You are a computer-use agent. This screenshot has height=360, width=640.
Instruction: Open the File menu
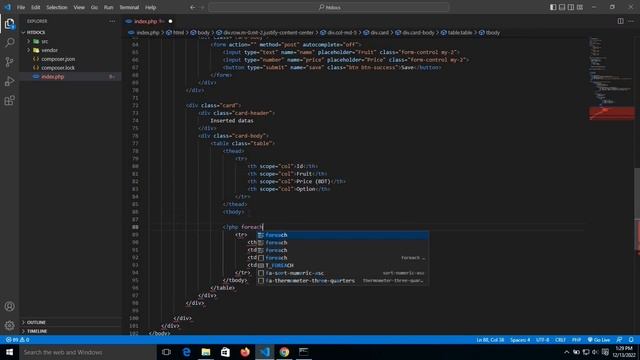21,7
